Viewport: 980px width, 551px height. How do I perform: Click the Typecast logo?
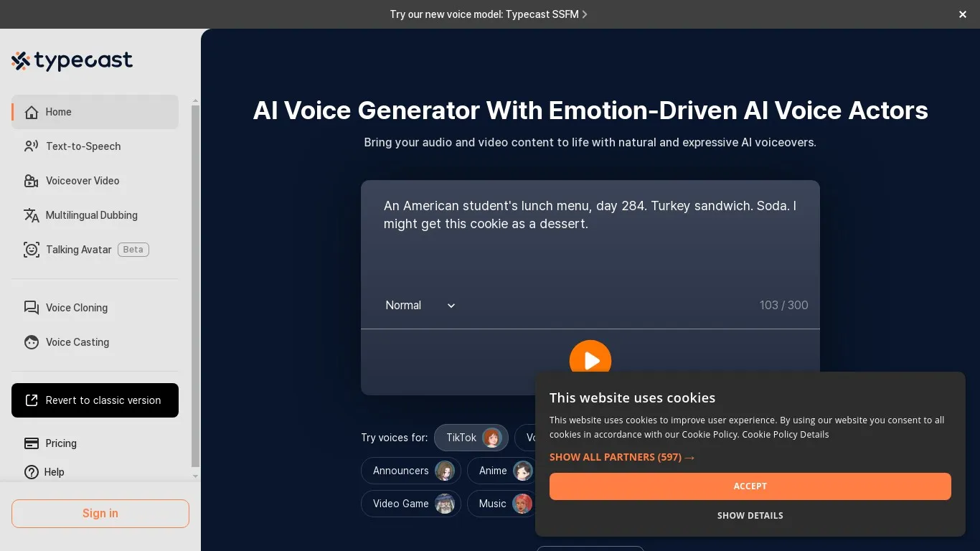(x=72, y=61)
